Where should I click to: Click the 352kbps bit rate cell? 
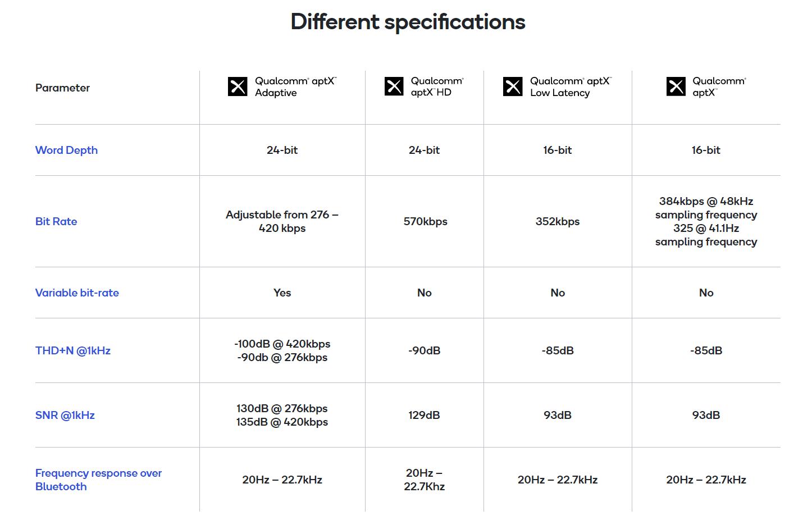pyautogui.click(x=558, y=221)
